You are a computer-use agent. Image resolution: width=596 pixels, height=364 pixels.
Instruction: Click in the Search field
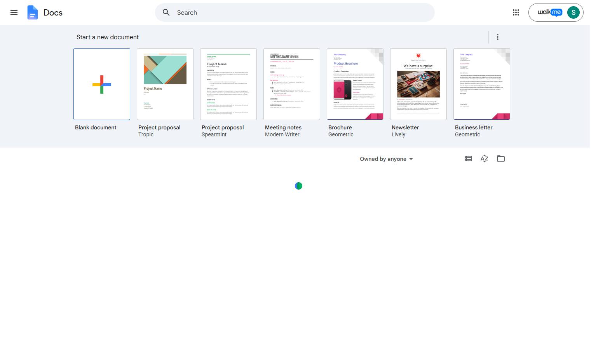(x=295, y=12)
